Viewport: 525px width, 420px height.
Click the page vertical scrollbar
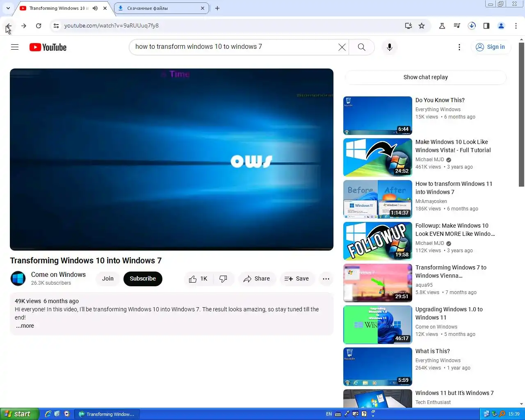pos(522,115)
